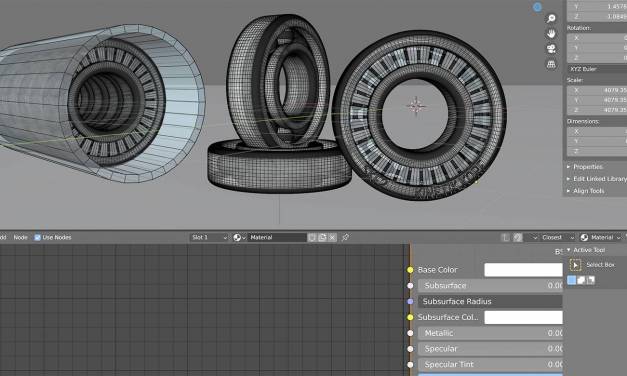Open the Base Color white swatch

click(x=523, y=270)
